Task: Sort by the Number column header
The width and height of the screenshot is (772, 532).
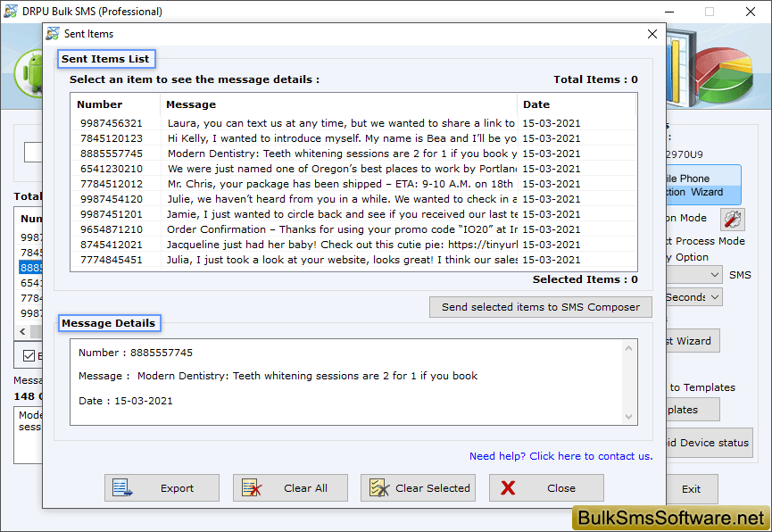Action: (115, 104)
